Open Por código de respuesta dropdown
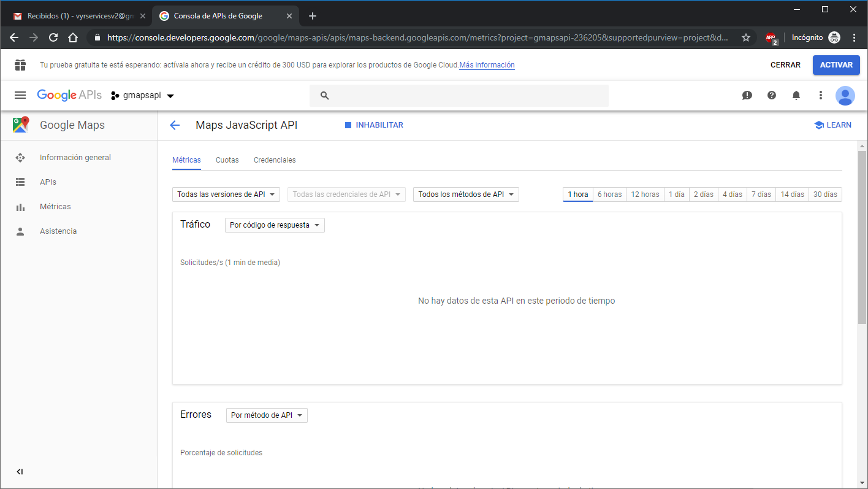The width and height of the screenshot is (868, 489). (x=275, y=225)
